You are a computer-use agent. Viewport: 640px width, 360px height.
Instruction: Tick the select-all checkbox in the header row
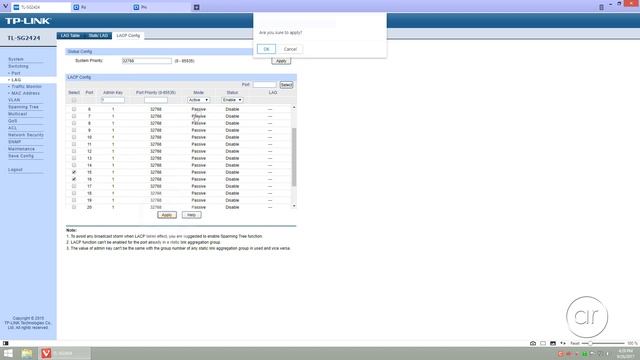pyautogui.click(x=74, y=100)
